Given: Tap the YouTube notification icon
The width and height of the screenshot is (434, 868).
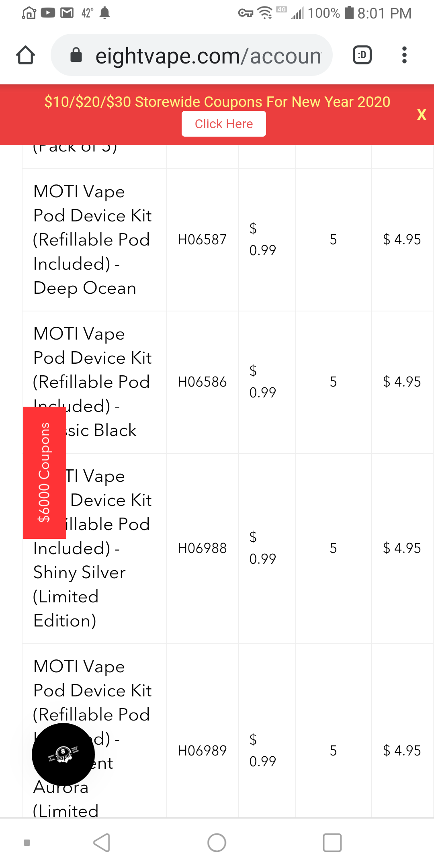Looking at the screenshot, I should point(48,13).
